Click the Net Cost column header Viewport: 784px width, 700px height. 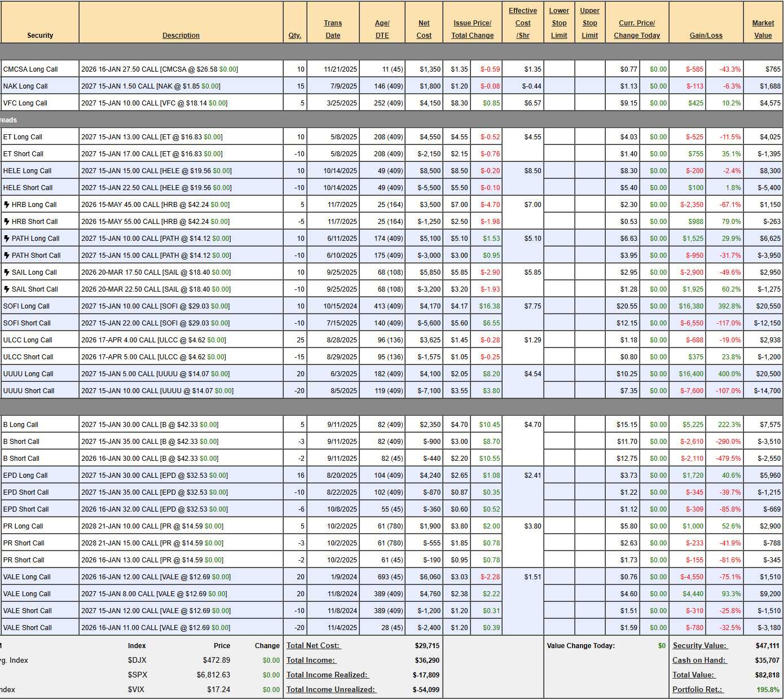tap(424, 29)
